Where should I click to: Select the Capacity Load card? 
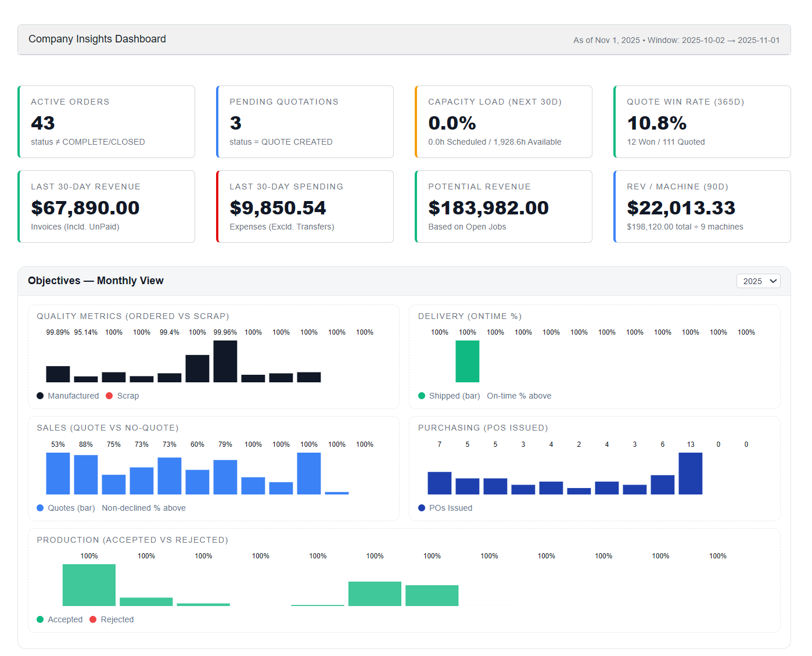pyautogui.click(x=504, y=122)
